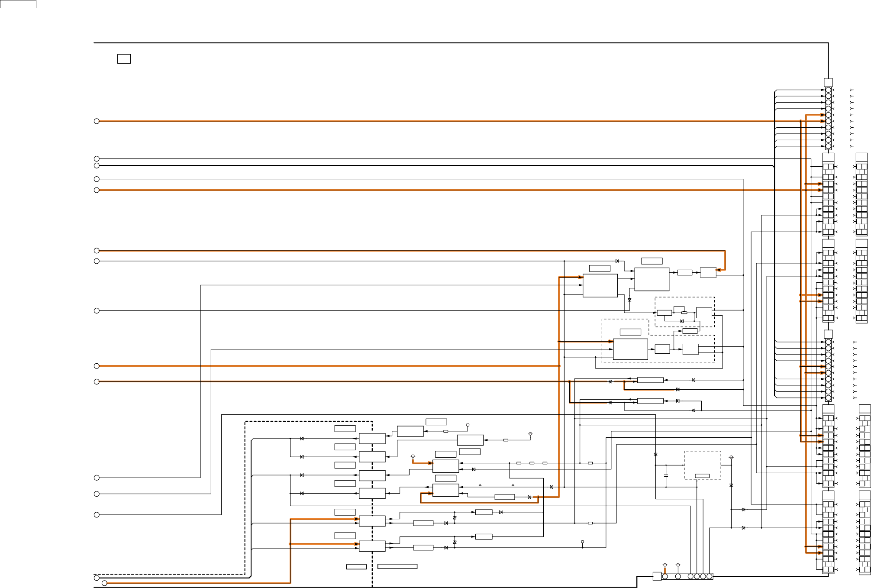Image resolution: width=871 pixels, height=588 pixels.
Task: Click the block receiving the looped orange arrow
Action: [445, 491]
